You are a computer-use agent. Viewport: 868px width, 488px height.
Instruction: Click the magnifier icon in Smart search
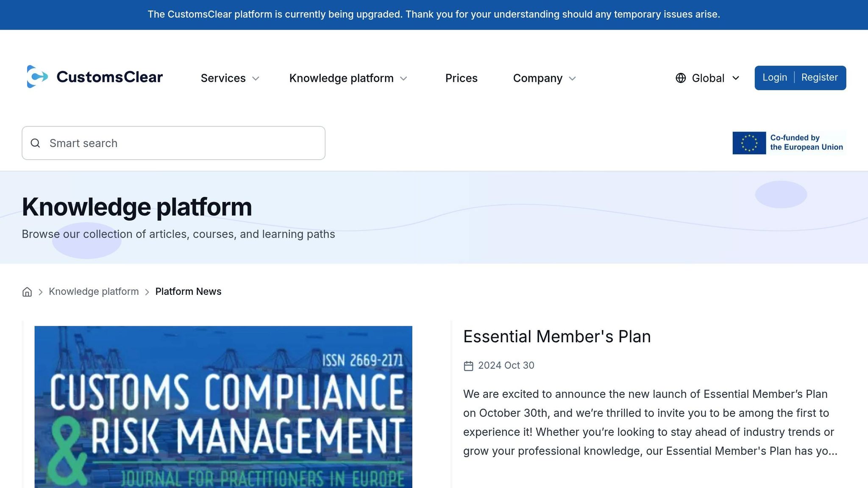click(36, 143)
